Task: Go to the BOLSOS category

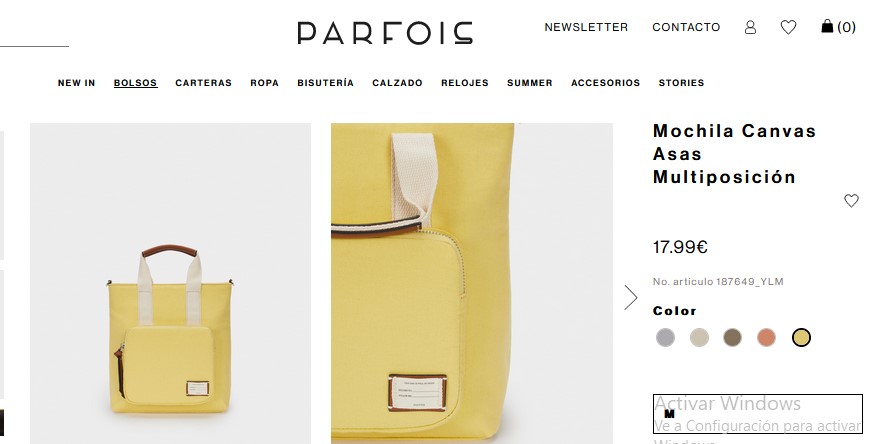Action: pos(136,83)
